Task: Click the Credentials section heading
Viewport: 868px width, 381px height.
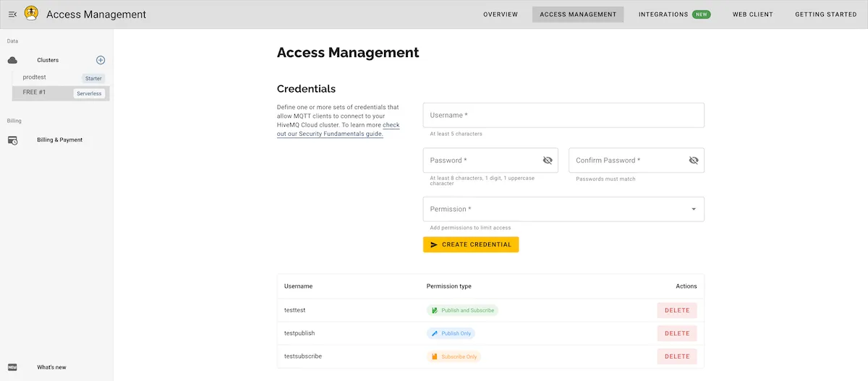Action: (306, 89)
